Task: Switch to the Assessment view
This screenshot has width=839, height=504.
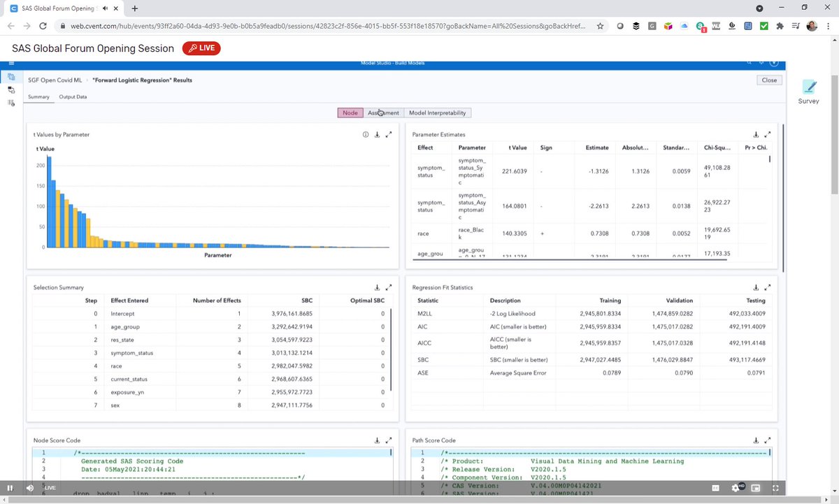Action: point(383,113)
